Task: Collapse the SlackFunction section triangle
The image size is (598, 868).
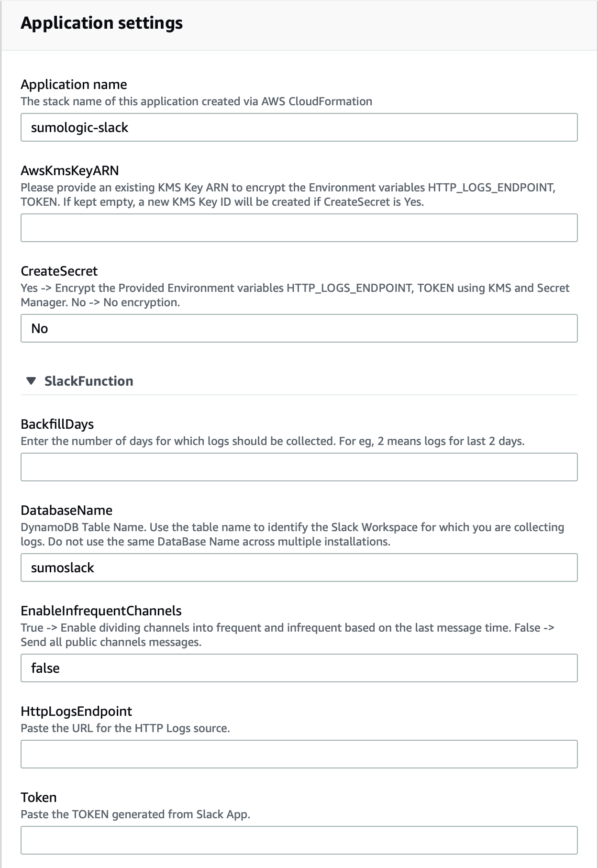Action: click(31, 381)
